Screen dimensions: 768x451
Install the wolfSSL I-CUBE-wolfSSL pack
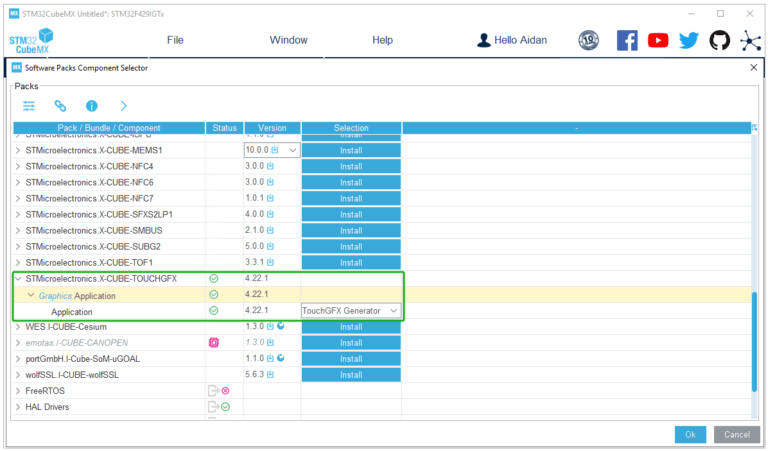(x=350, y=375)
